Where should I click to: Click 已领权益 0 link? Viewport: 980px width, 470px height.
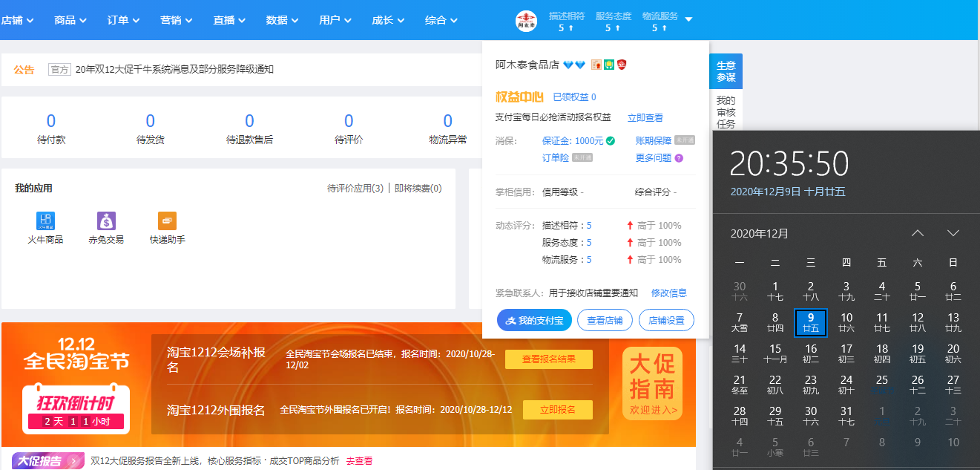(x=574, y=97)
